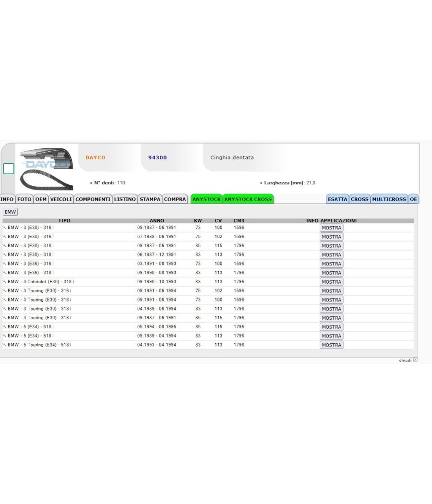Show applications for E30 316i 75 kW 07.1988
This screenshot has height=504, width=432.
click(331, 237)
